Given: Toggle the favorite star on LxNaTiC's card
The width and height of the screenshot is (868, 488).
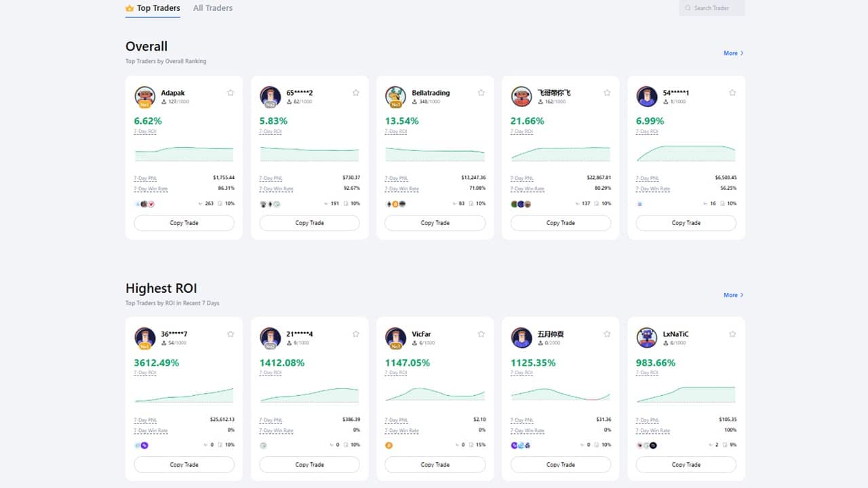Looking at the screenshot, I should coord(732,333).
